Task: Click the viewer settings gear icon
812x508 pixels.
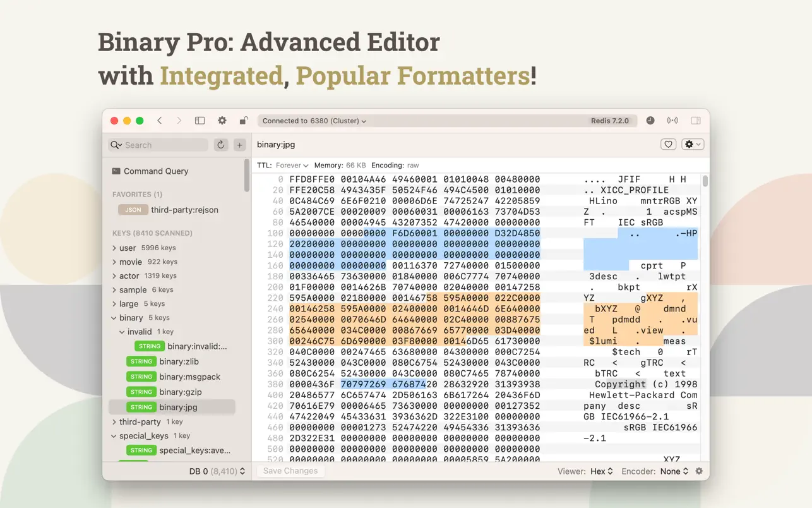Action: [699, 471]
